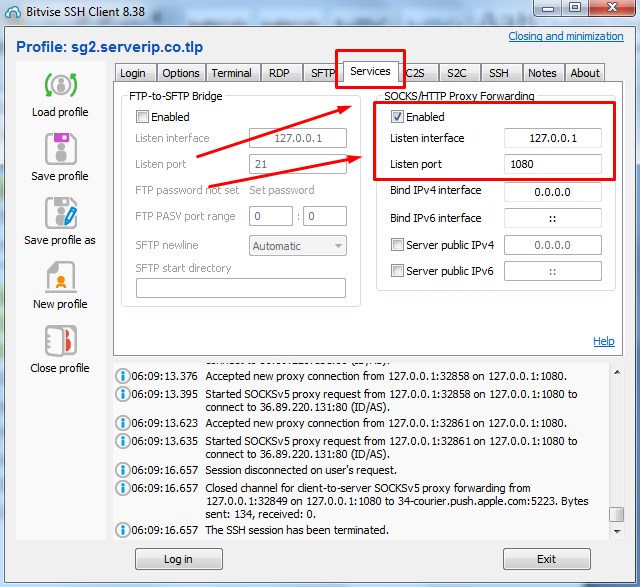This screenshot has height=587, width=640.
Task: Click the Close profile icon
Action: coord(60,341)
